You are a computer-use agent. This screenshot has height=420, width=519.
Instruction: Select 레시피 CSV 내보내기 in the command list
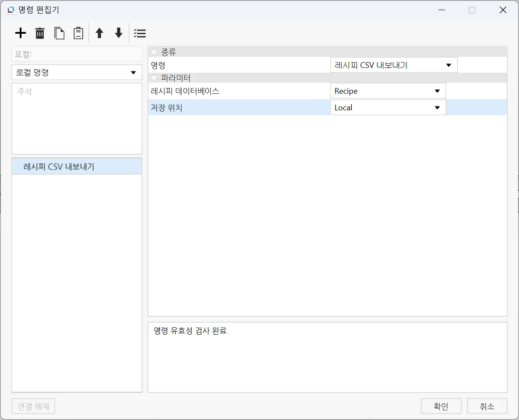coord(59,167)
